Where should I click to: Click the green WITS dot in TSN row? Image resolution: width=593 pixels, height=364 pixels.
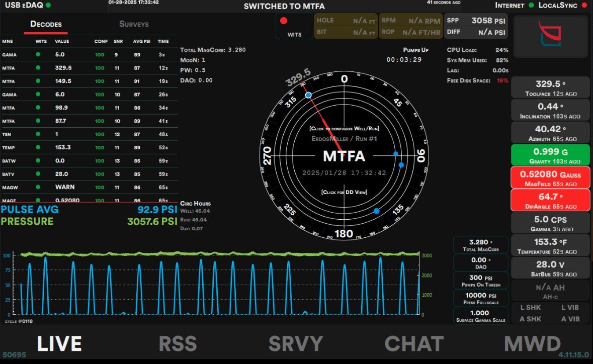click(38, 134)
